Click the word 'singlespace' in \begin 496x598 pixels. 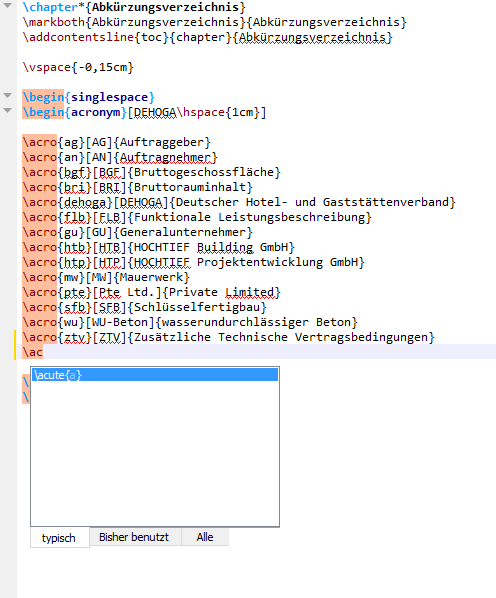pyautogui.click(x=109, y=97)
